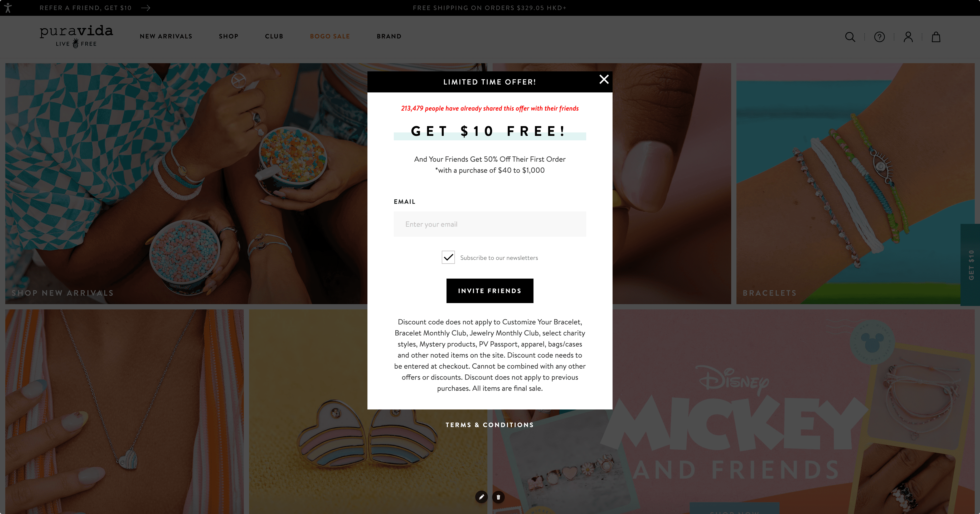This screenshot has height=514, width=980.
Task: Open the accessibility options icon
Action: pyautogui.click(x=8, y=8)
